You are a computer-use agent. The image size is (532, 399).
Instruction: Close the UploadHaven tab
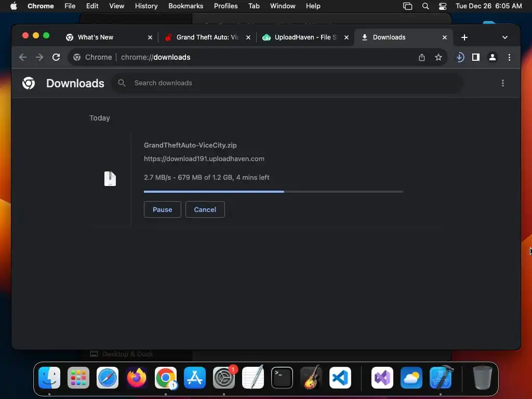[347, 37]
